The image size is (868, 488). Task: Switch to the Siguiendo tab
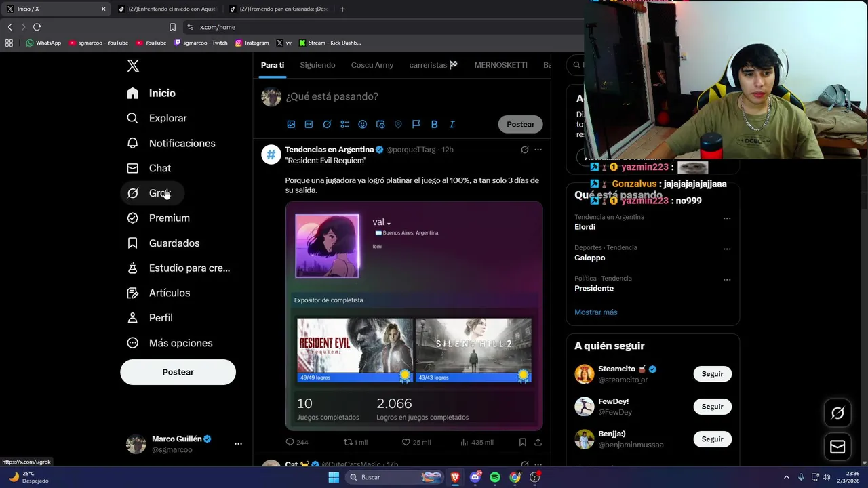317,65
